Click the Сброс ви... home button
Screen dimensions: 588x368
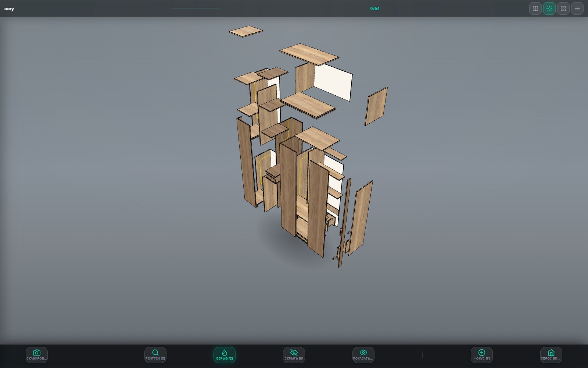(x=551, y=355)
